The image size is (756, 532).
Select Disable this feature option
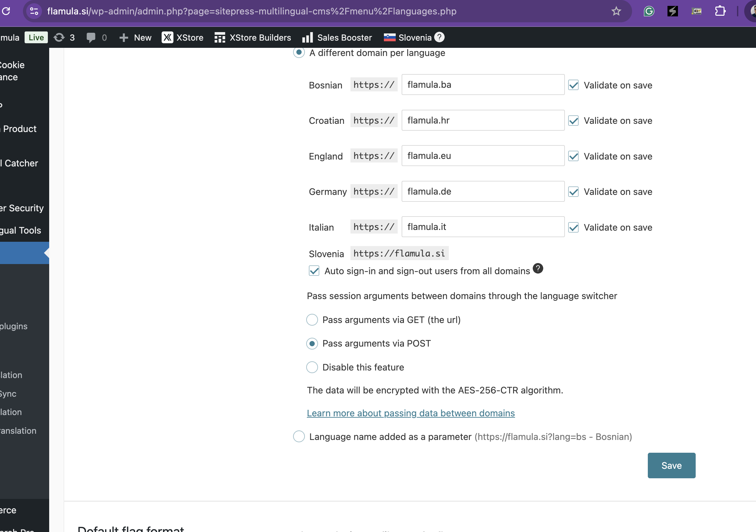312,367
